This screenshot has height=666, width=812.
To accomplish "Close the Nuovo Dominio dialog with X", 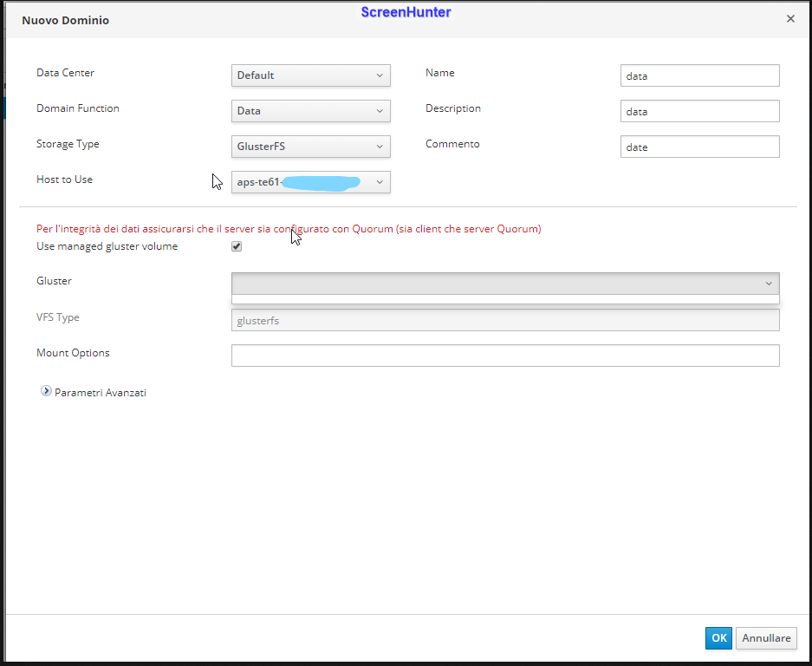I will [x=790, y=19].
